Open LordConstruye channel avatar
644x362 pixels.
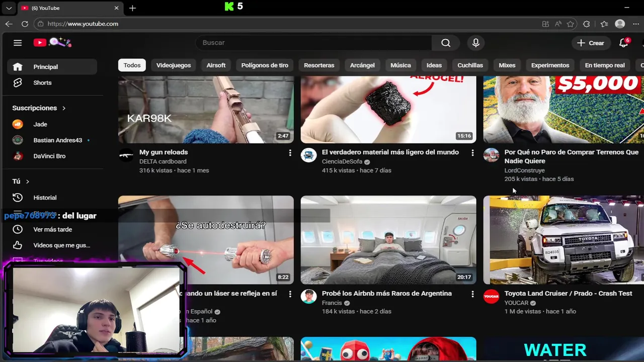coord(491,155)
